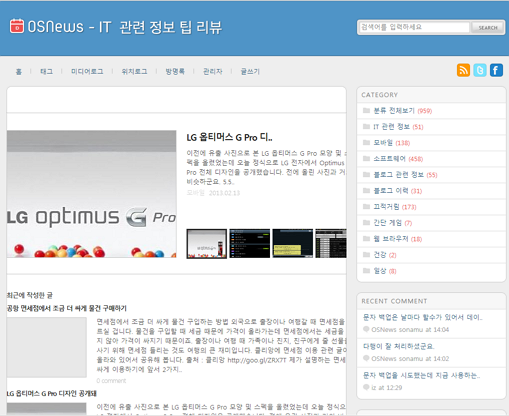Click folder icon beside 건강

[x=366, y=255]
